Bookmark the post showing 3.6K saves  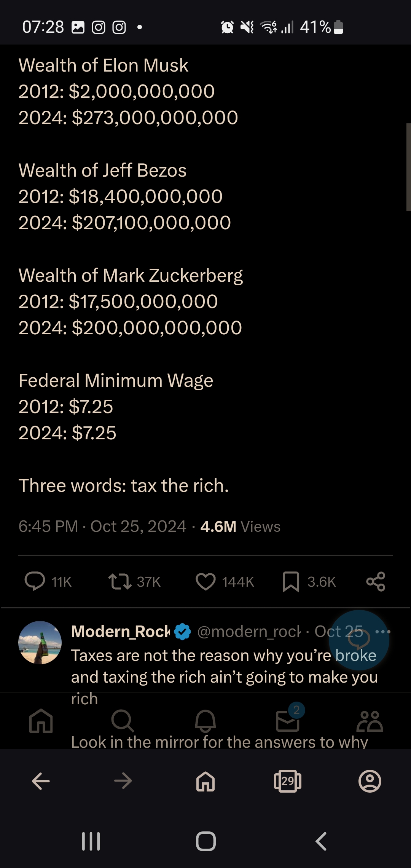(x=291, y=582)
